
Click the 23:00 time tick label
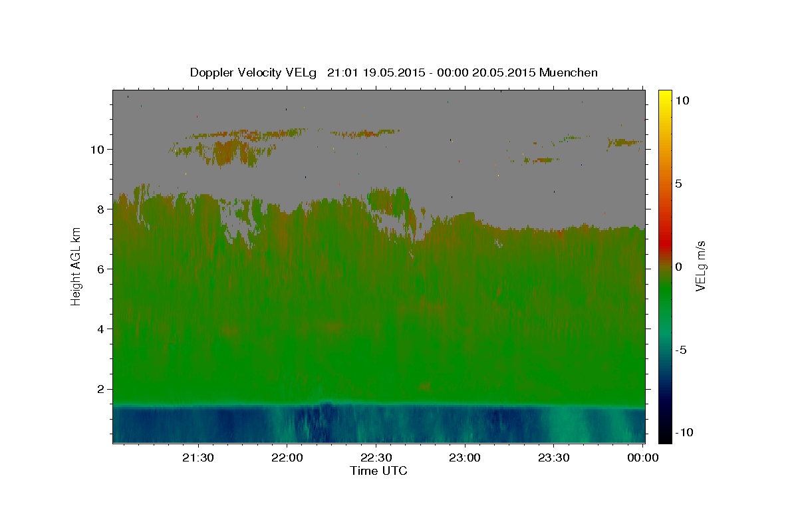tap(464, 458)
